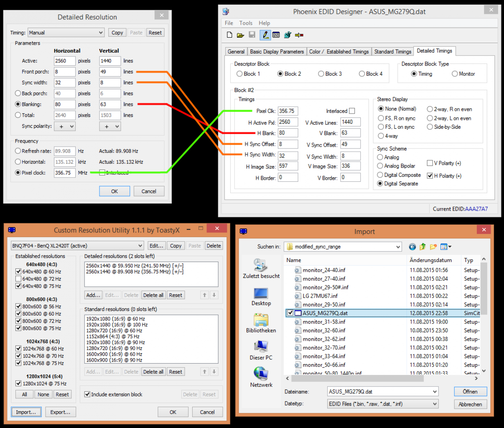Expand BenQ XL2420T monitor dropdown
The width and height of the screenshot is (504, 428).
tap(77, 246)
